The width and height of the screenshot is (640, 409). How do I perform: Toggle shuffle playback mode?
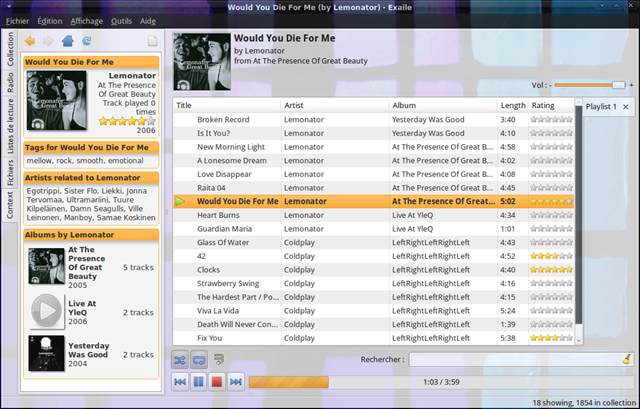tap(180, 359)
